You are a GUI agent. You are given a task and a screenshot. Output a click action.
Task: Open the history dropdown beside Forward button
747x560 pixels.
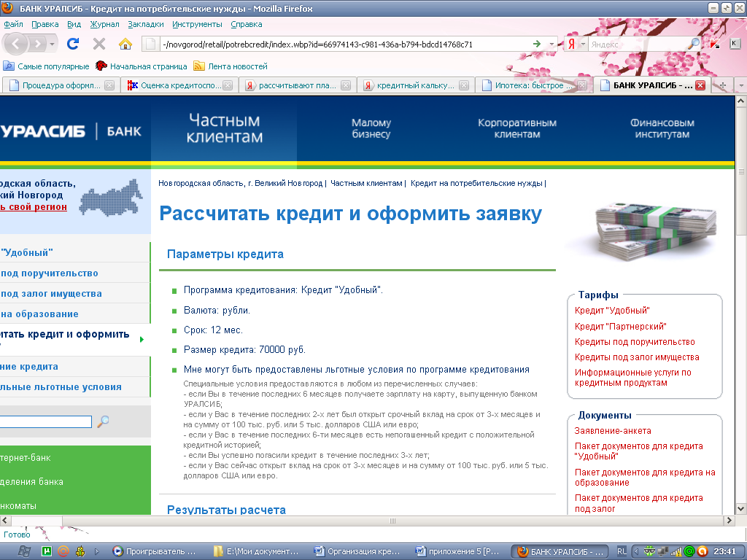coord(53,44)
